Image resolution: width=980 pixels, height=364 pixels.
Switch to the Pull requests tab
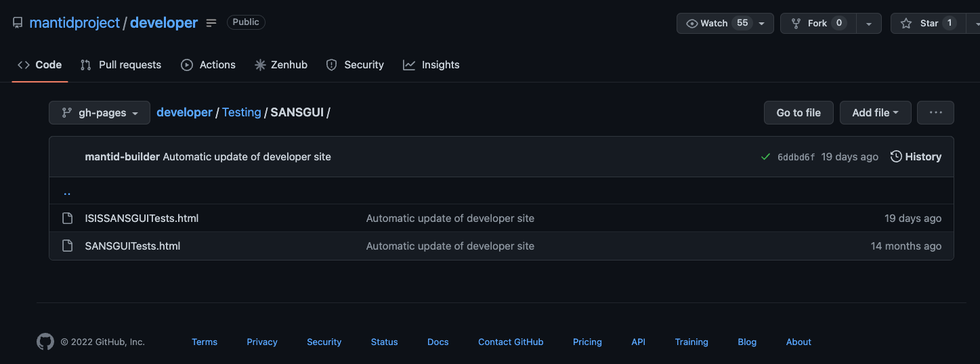(121, 65)
